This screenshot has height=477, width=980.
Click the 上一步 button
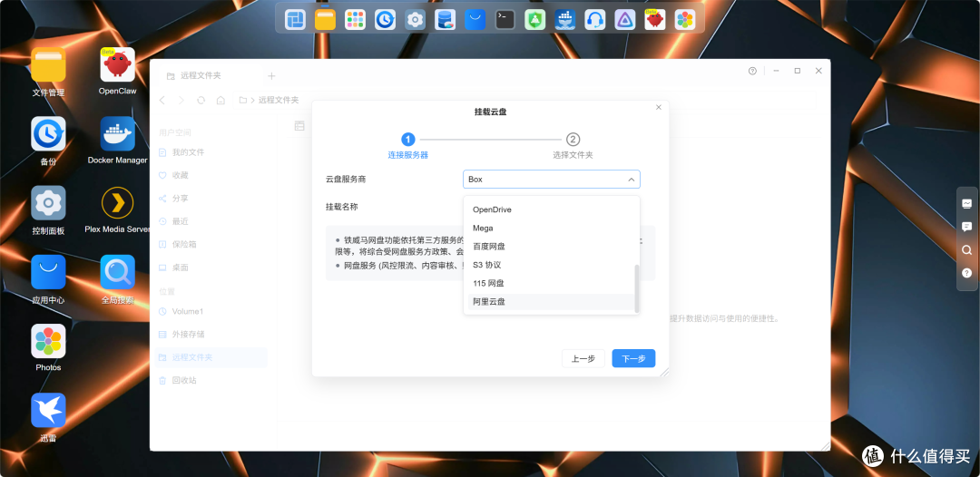click(583, 359)
